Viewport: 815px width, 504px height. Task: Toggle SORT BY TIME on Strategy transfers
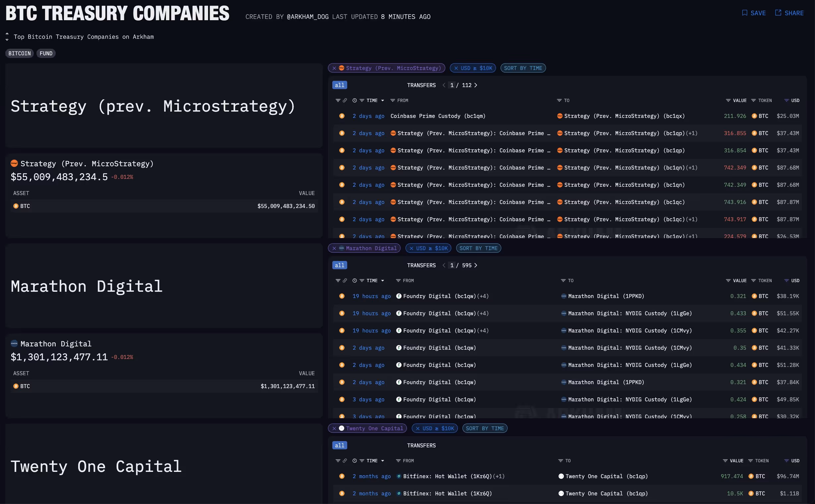pos(522,68)
